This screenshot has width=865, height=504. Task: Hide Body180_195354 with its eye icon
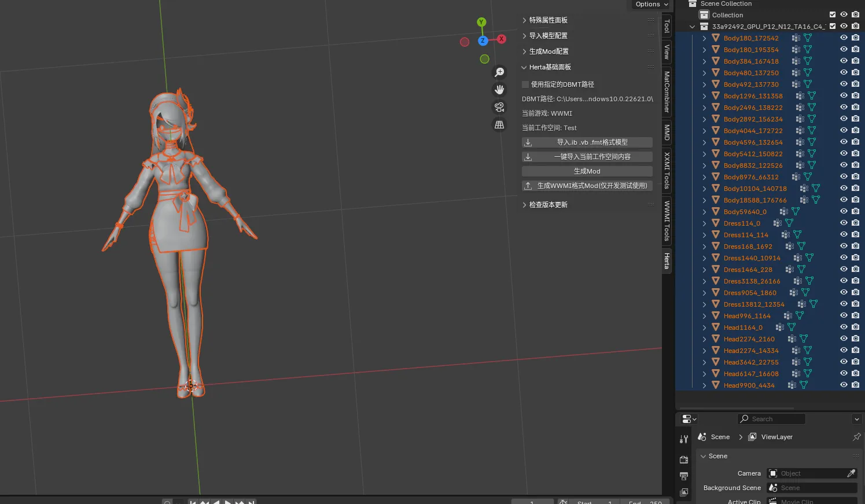(844, 49)
